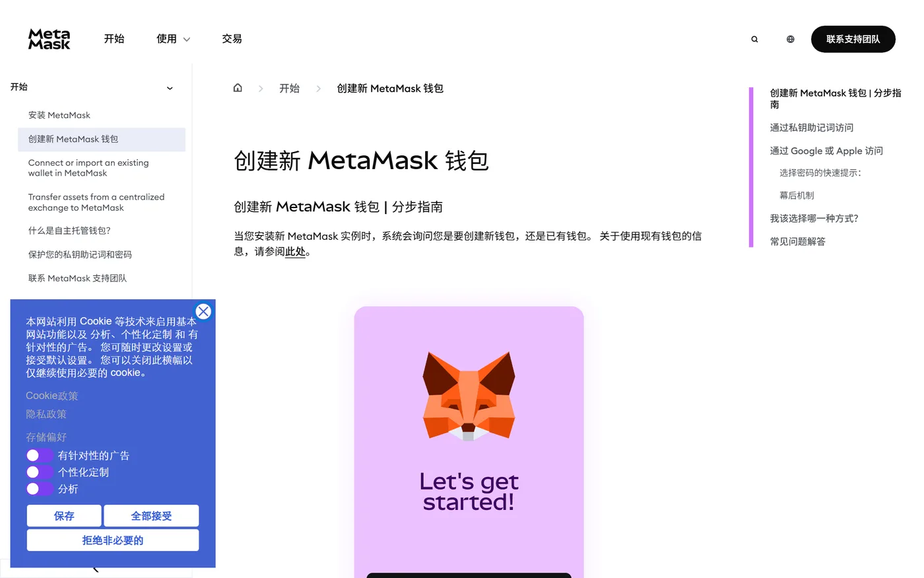Click 创建新 MetaMask 钱包 breadcrumb text
The height and width of the screenshot is (578, 924).
point(390,89)
